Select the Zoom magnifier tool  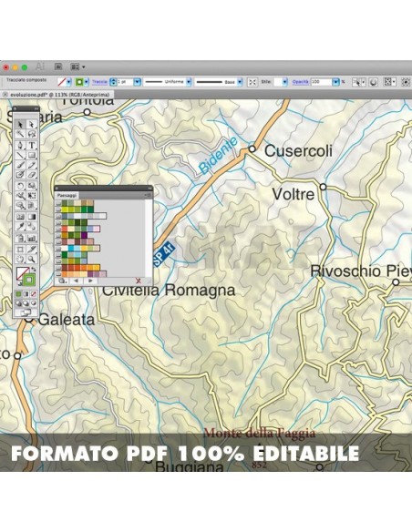pyautogui.click(x=32, y=260)
